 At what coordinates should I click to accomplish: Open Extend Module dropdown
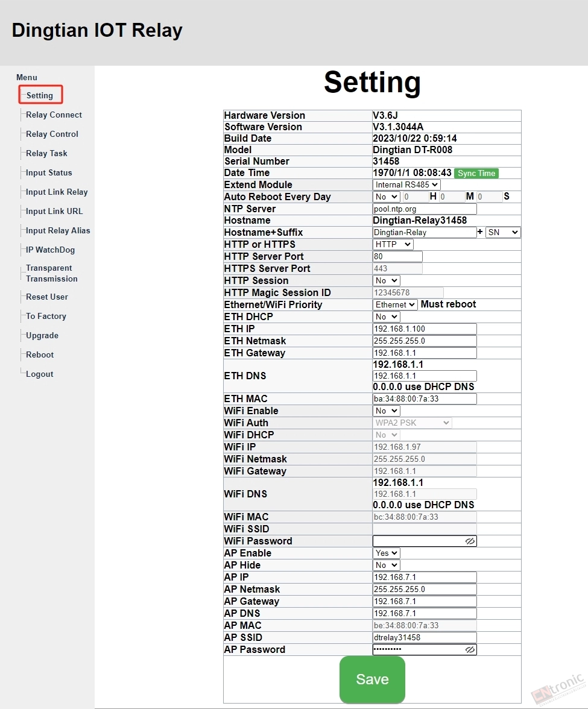[406, 184]
